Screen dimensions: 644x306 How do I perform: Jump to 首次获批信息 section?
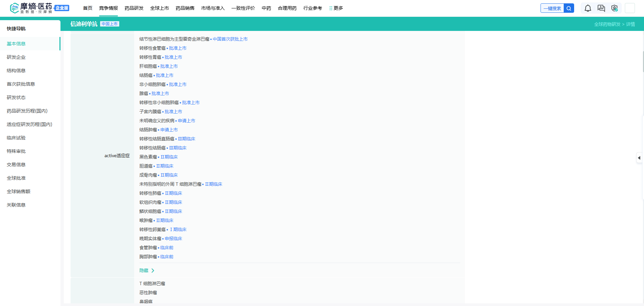click(x=21, y=84)
